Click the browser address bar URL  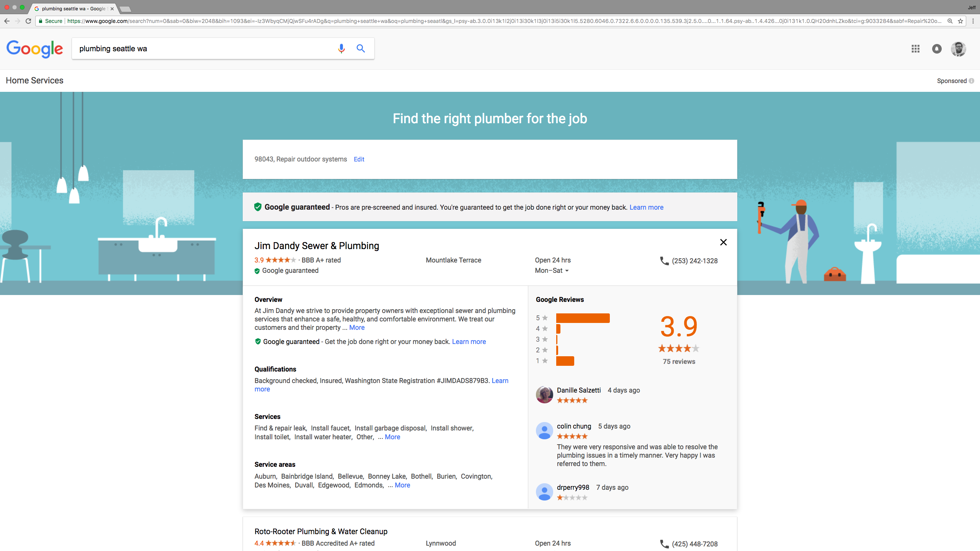point(504,21)
